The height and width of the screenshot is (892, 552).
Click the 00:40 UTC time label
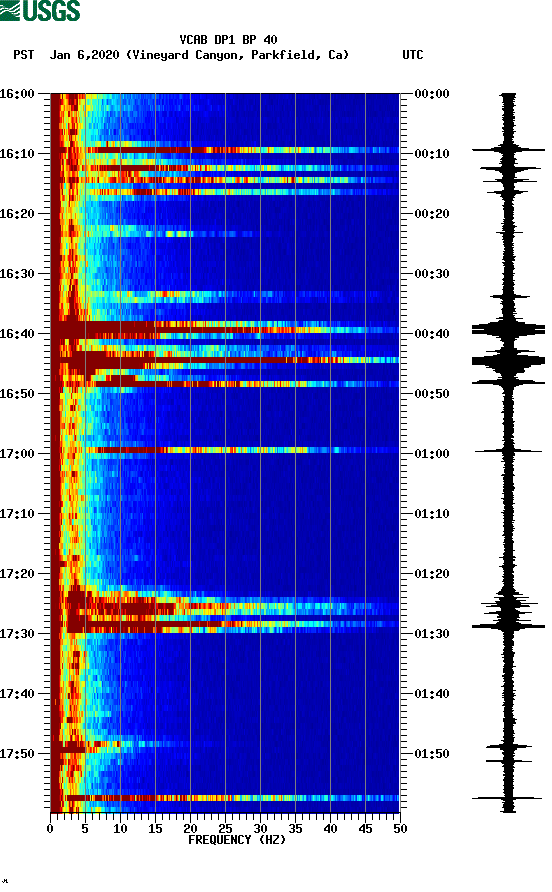(432, 334)
